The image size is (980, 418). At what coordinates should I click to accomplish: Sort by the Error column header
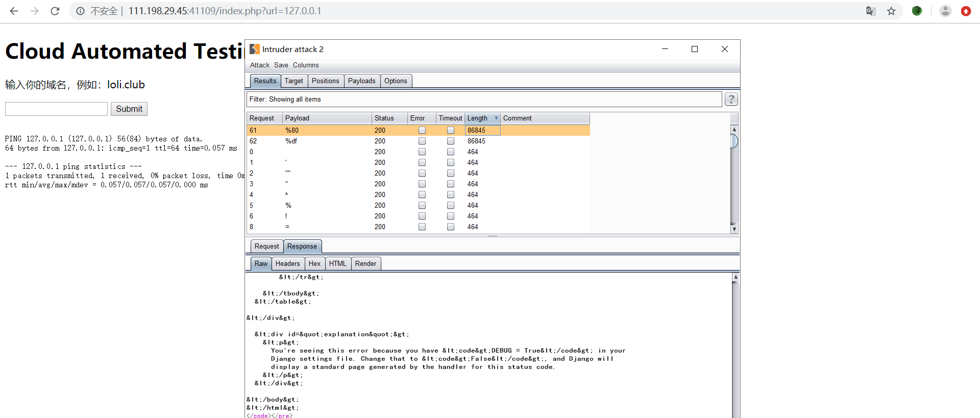coord(422,118)
